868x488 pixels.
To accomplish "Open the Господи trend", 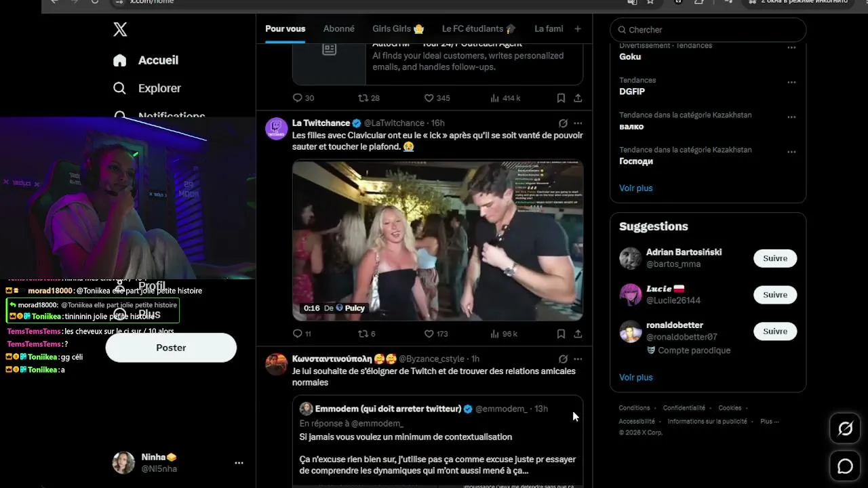I will 636,161.
